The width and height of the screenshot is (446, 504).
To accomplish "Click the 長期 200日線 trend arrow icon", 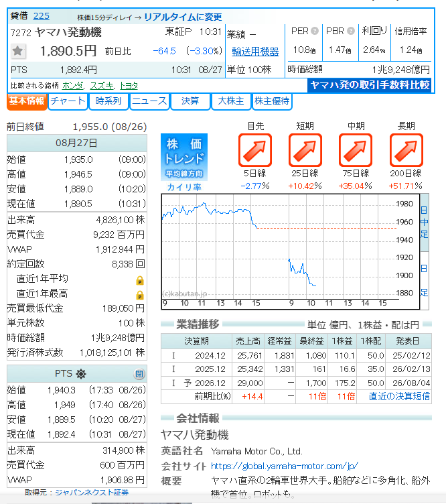I will (x=406, y=150).
